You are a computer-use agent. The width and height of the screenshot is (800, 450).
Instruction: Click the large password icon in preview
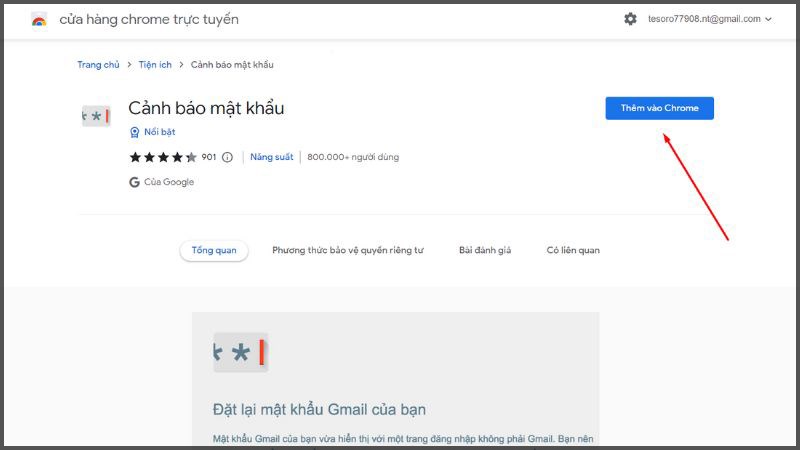click(240, 353)
